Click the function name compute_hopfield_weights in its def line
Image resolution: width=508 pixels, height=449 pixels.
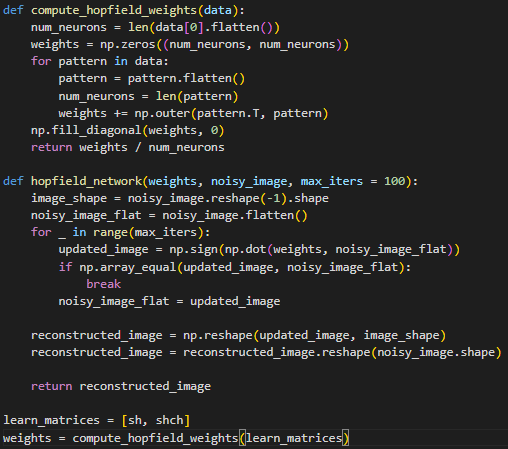(x=114, y=10)
